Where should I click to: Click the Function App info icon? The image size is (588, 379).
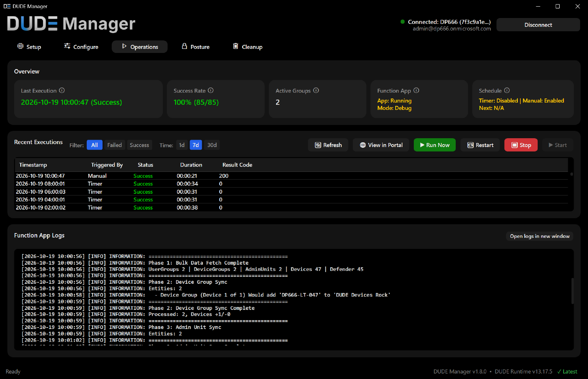click(416, 90)
